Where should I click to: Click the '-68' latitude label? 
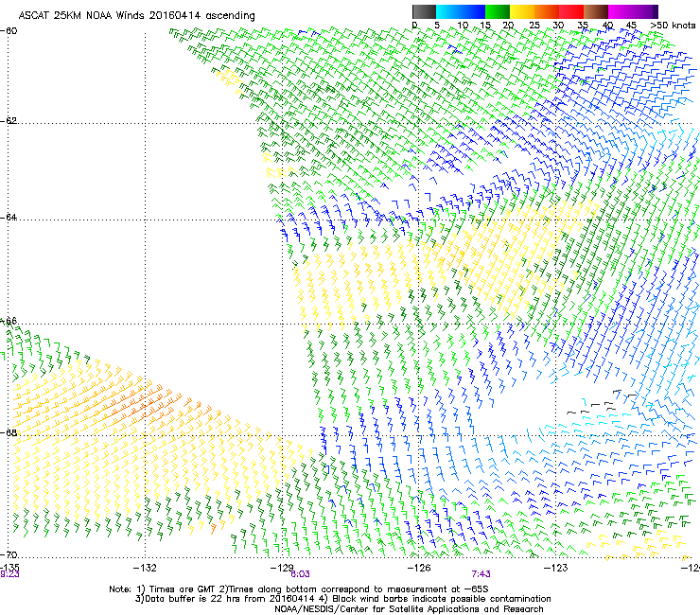(x=9, y=432)
